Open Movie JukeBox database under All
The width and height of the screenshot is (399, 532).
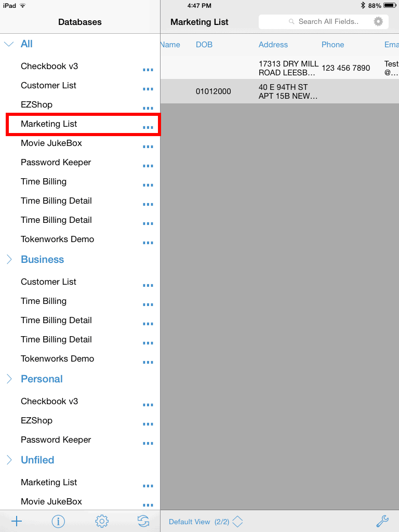(51, 143)
